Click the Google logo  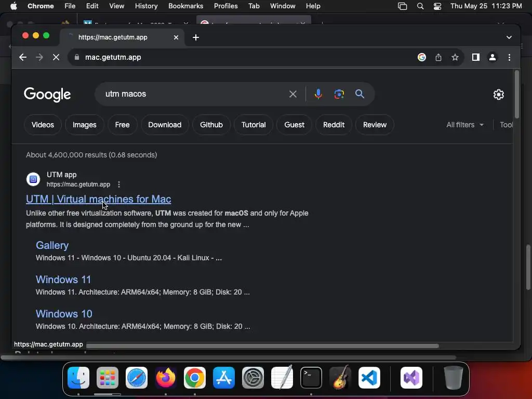pos(47,95)
